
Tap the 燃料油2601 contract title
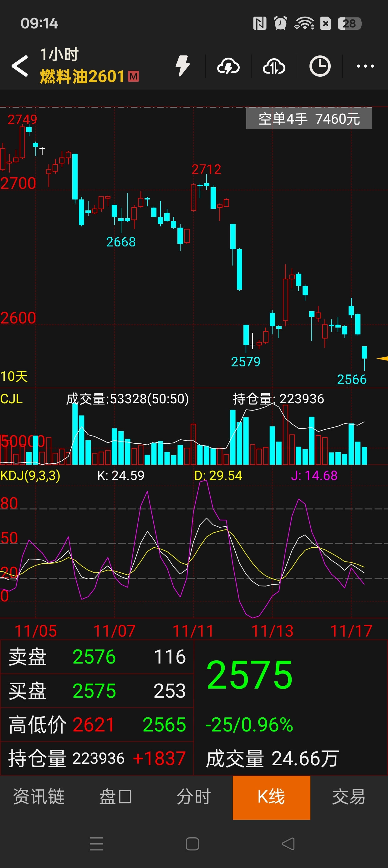coord(83,76)
